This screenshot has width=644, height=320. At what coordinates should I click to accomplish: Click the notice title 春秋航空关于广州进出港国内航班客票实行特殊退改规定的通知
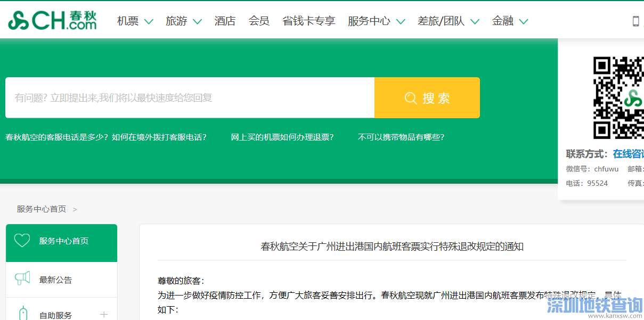[x=392, y=247]
